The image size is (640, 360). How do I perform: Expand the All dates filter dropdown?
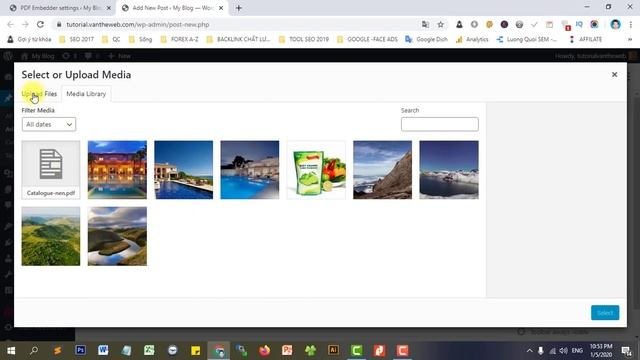49,124
